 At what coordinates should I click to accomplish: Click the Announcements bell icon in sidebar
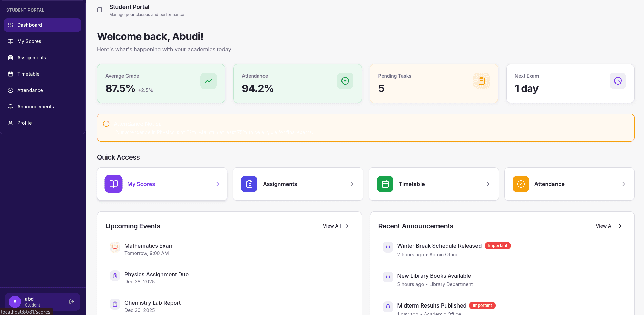point(11,107)
